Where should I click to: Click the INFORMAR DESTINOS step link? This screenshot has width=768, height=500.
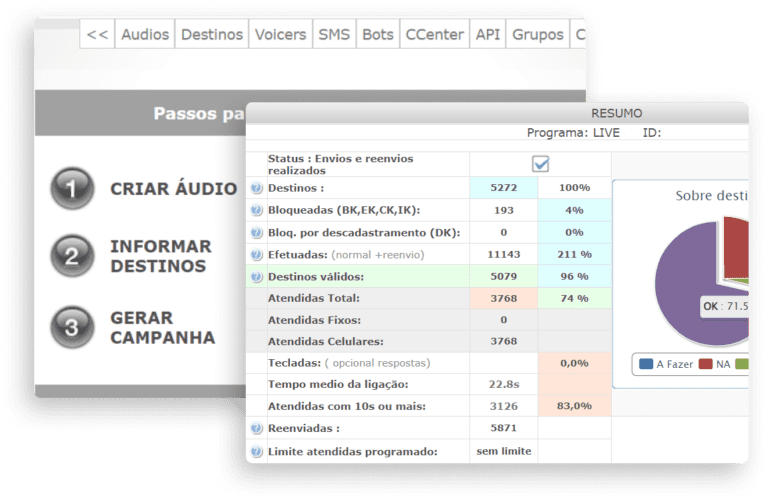coord(160,256)
